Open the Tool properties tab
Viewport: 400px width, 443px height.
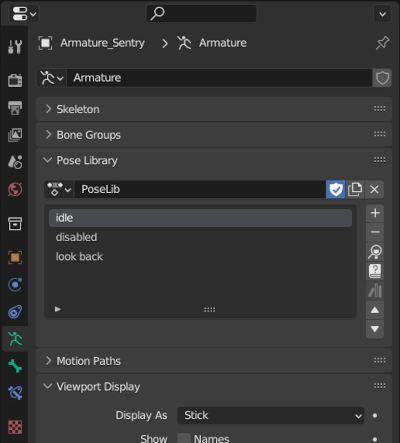pyautogui.click(x=15, y=47)
